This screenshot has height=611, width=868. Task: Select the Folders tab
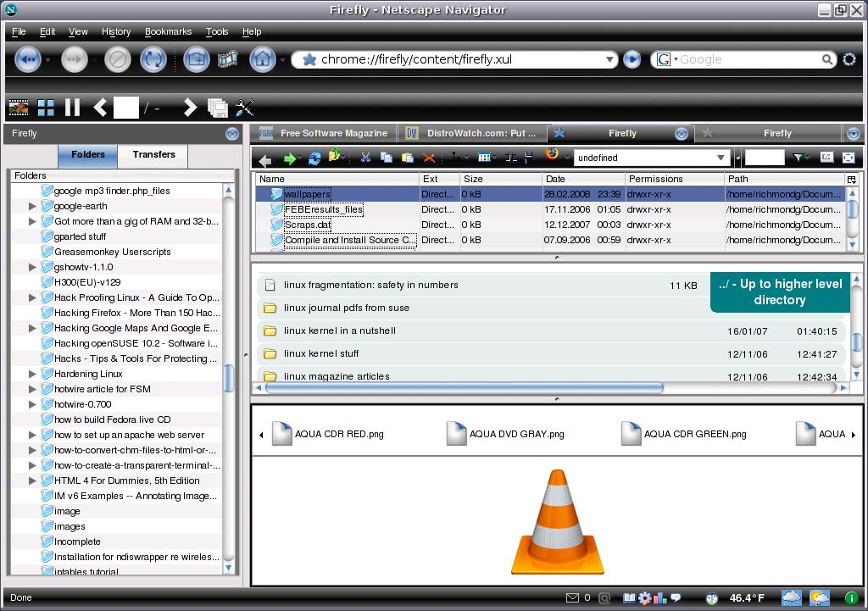point(88,154)
